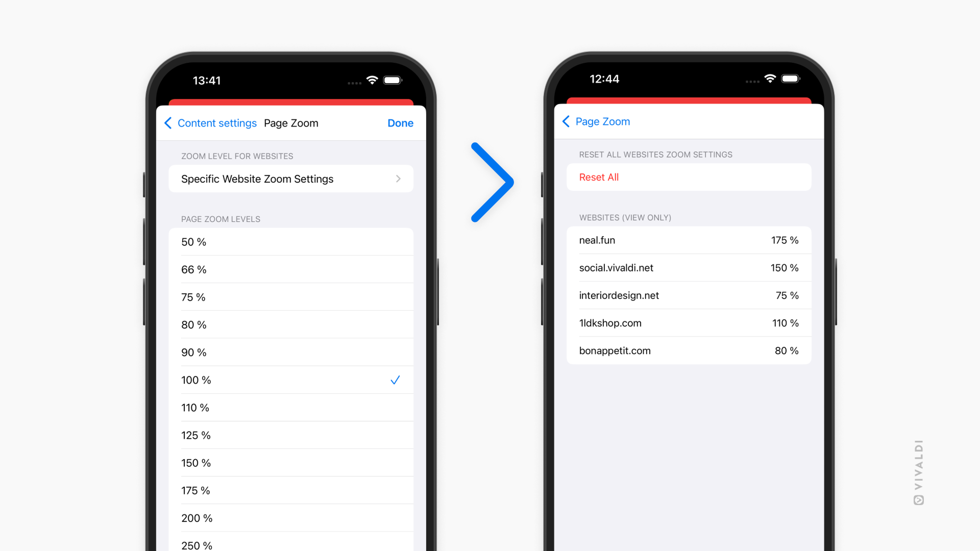This screenshot has width=980, height=551.
Task: Tap the back arrow on Page Zoom
Action: (568, 121)
